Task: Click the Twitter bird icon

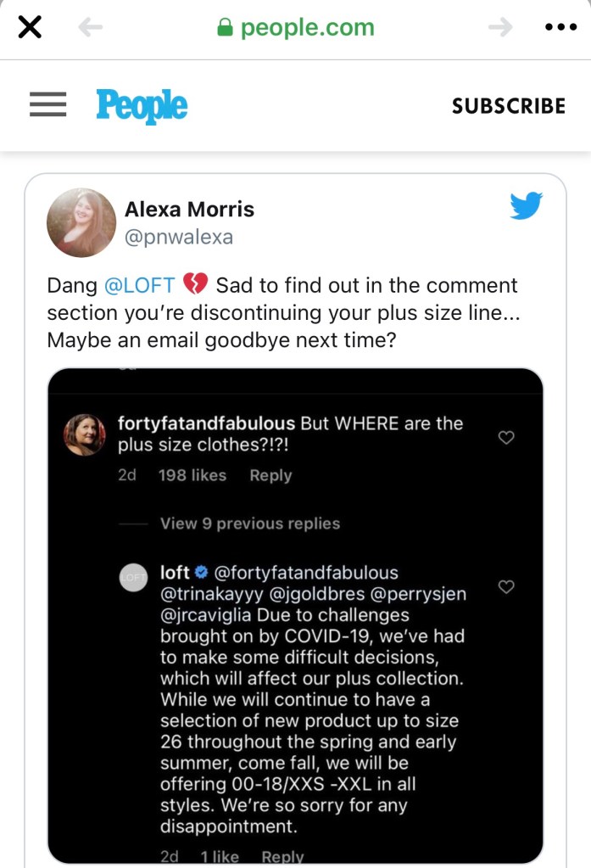Action: [526, 206]
